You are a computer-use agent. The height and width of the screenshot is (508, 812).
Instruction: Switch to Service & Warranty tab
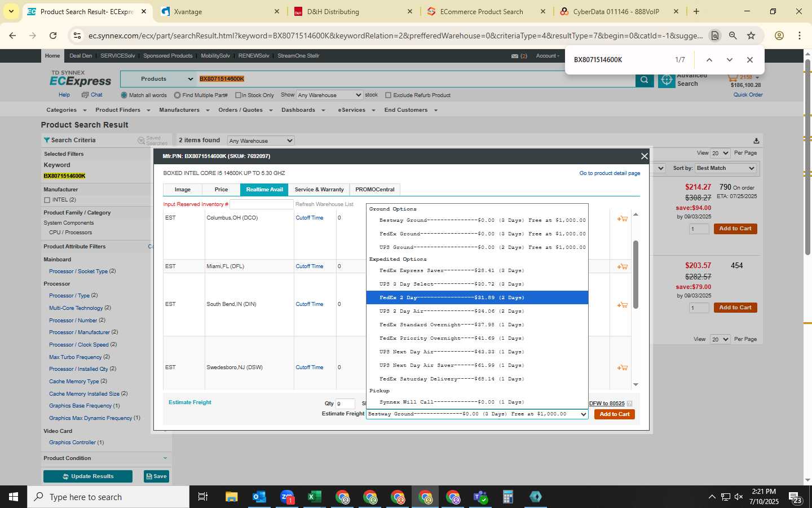click(x=319, y=190)
